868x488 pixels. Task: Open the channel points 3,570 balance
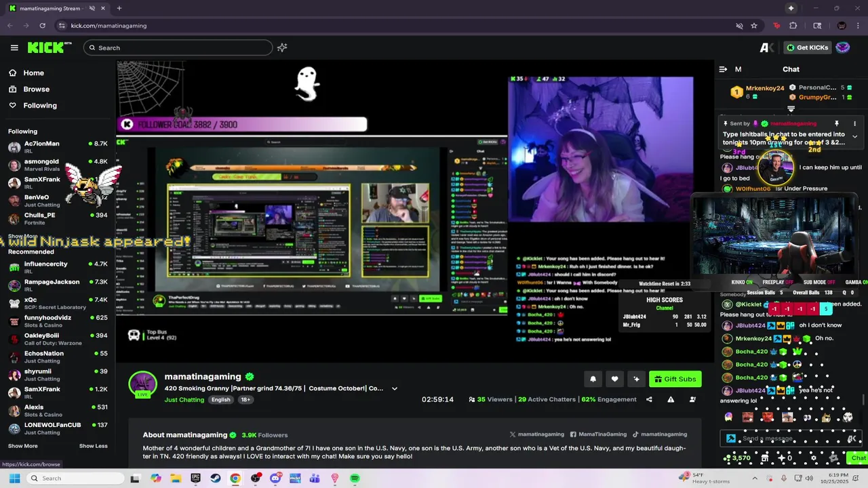pyautogui.click(x=738, y=458)
